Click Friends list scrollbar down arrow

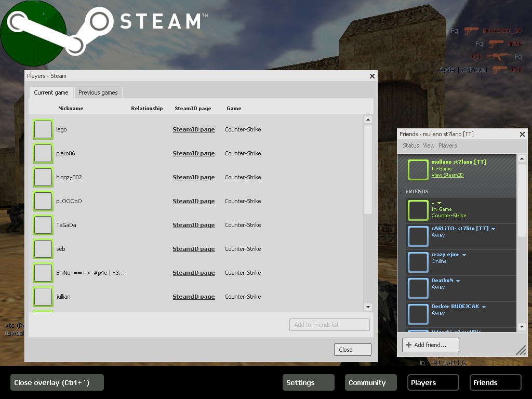(522, 327)
